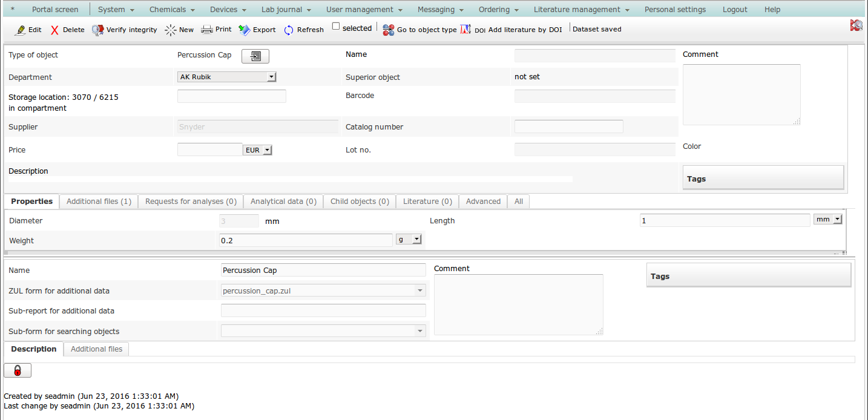The height and width of the screenshot is (420, 868).
Task: Toggle the 'selected' checkbox
Action: click(336, 27)
